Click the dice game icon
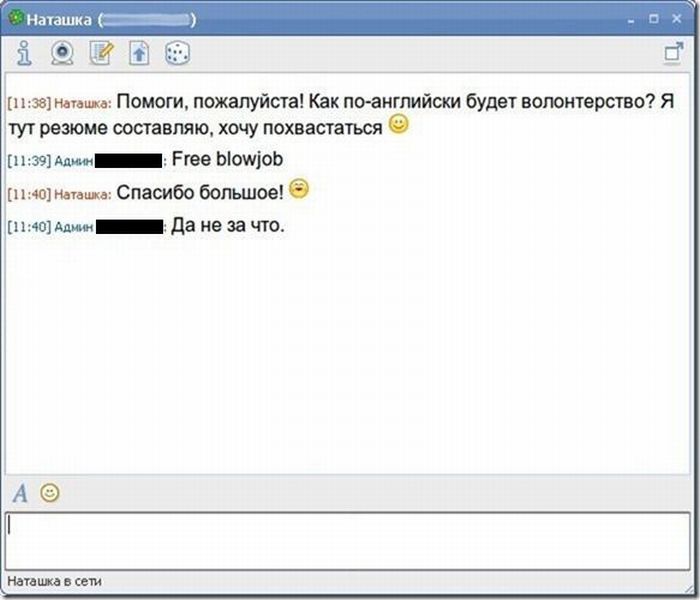This screenshot has width=700, height=600. click(177, 53)
